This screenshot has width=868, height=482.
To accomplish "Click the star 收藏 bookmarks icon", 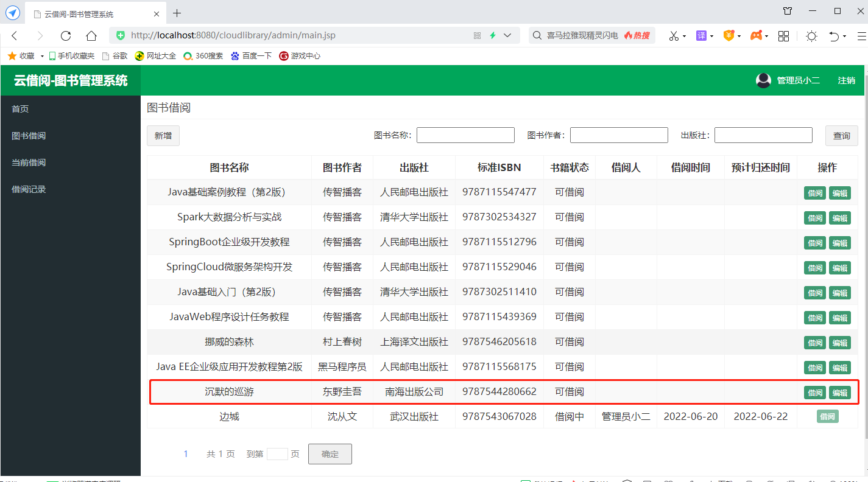I will click(12, 56).
